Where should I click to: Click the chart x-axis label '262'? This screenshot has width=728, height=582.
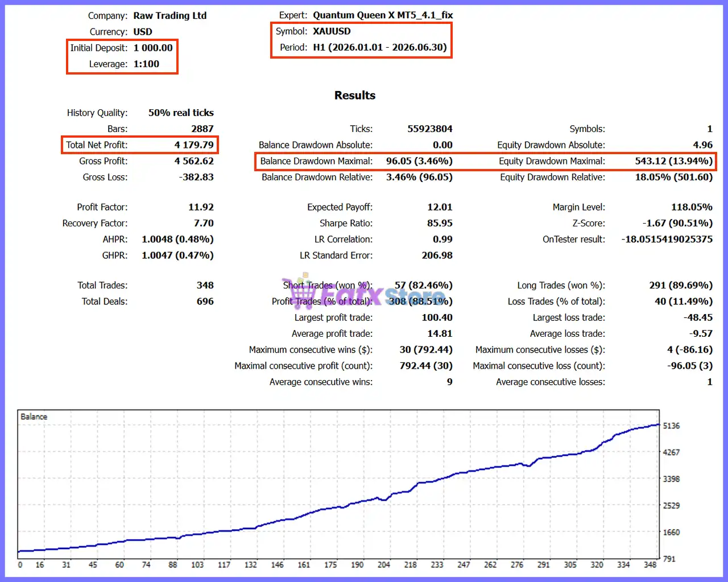point(490,565)
